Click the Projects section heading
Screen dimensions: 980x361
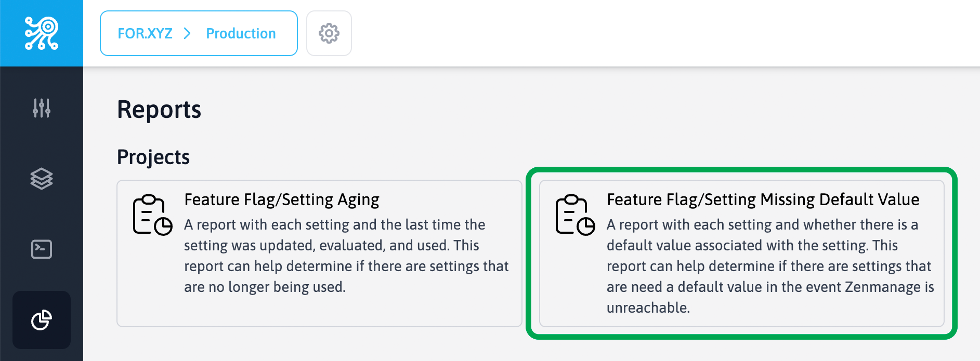coord(153,157)
